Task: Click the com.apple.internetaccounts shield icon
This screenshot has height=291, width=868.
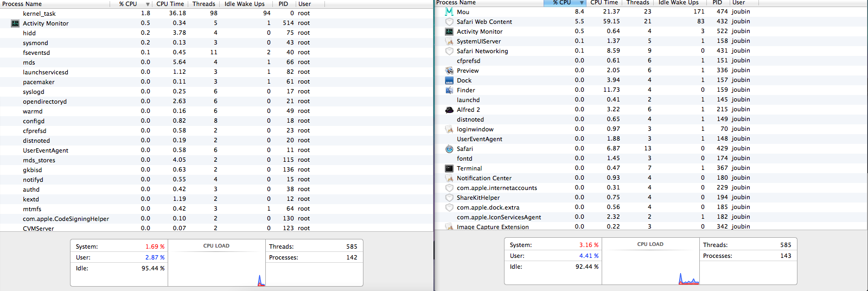Action: (x=449, y=188)
